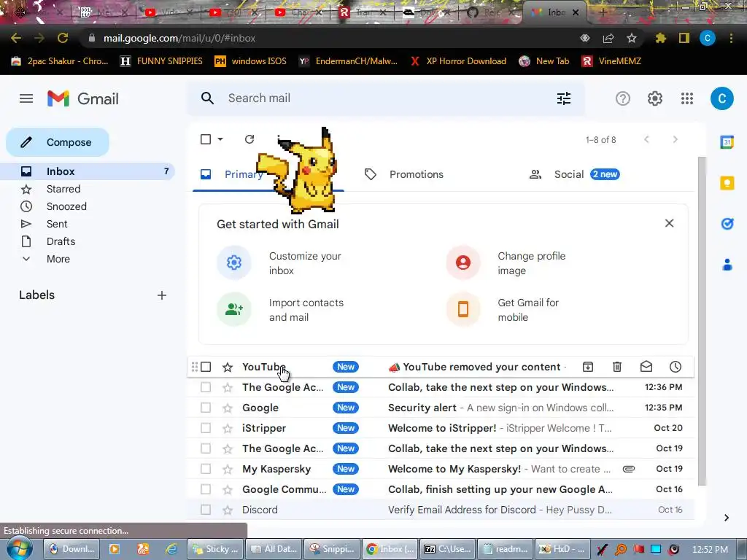Switch to the Promotions tab

pyautogui.click(x=404, y=174)
